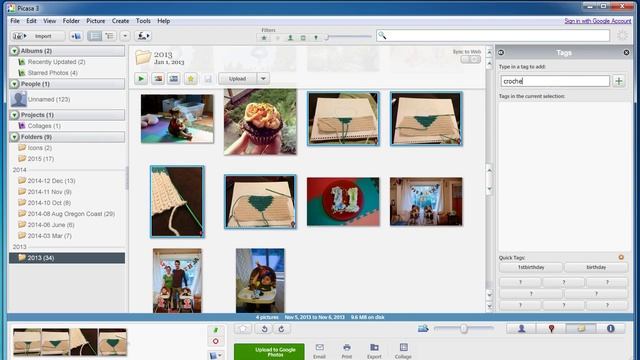The image size is (640, 360).
Task: Select the baby playing on mat thumbnail
Action: click(177, 119)
